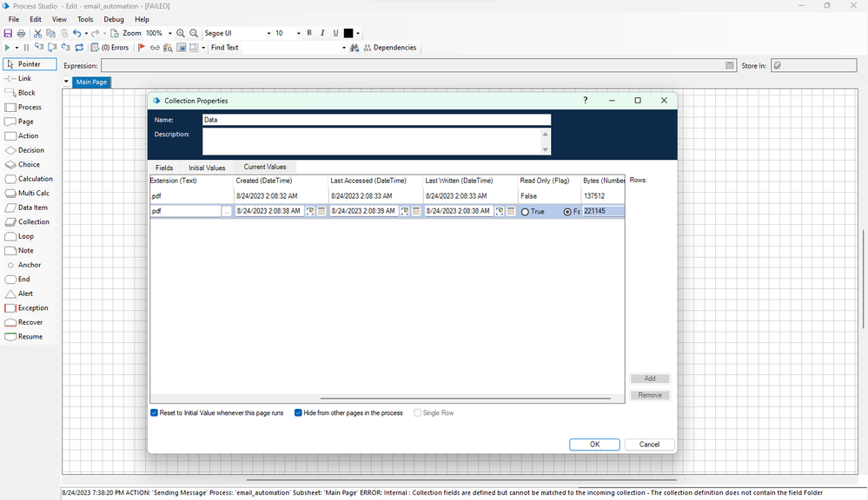Click the zoom in magnifier icon
Screen dimensions: 868x500
[x=181, y=33]
